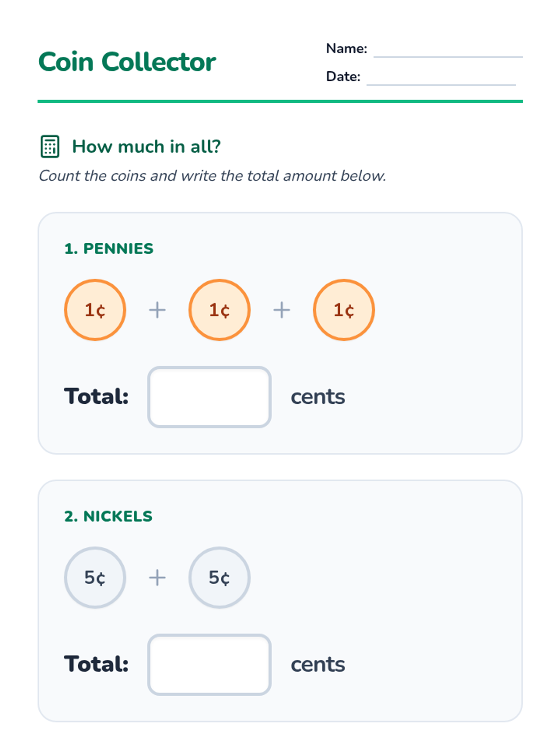Click the nickels Total answer box
Viewport: 560px width, 747px height.
click(210, 664)
